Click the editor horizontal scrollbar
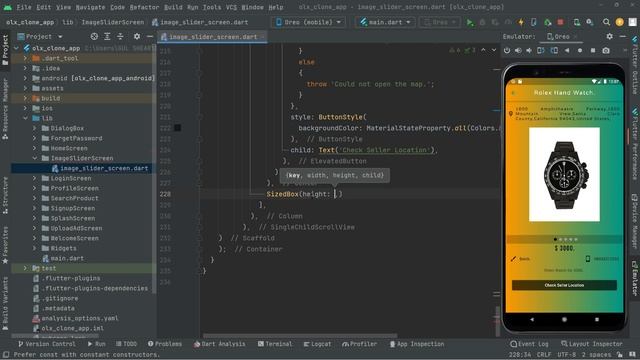The height and width of the screenshot is (360, 640). [x=300, y=336]
